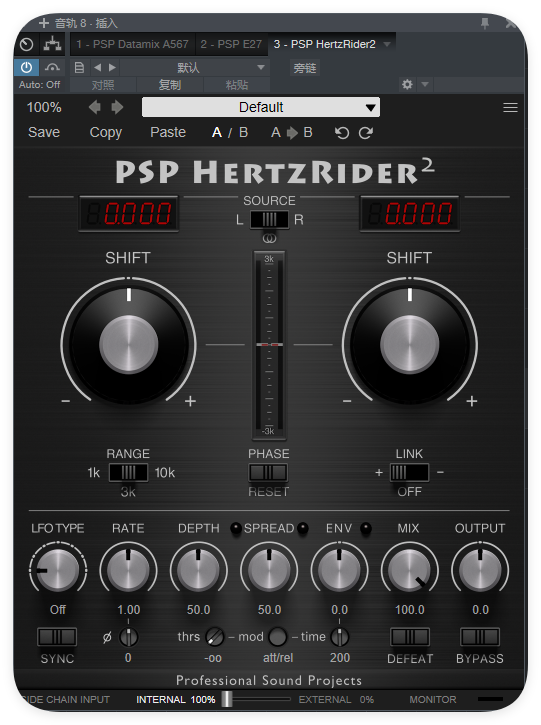Open the host preset dropdown 默认
The height and width of the screenshot is (725, 541).
195,68
